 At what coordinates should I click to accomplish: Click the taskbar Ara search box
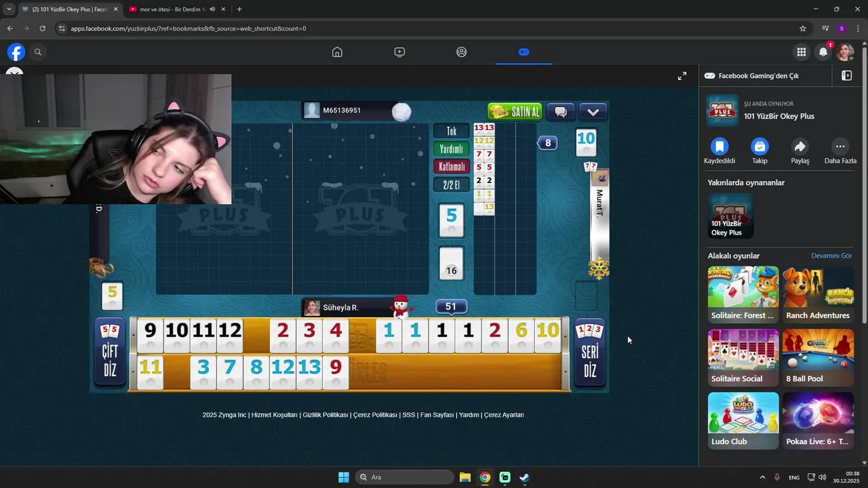tap(405, 477)
